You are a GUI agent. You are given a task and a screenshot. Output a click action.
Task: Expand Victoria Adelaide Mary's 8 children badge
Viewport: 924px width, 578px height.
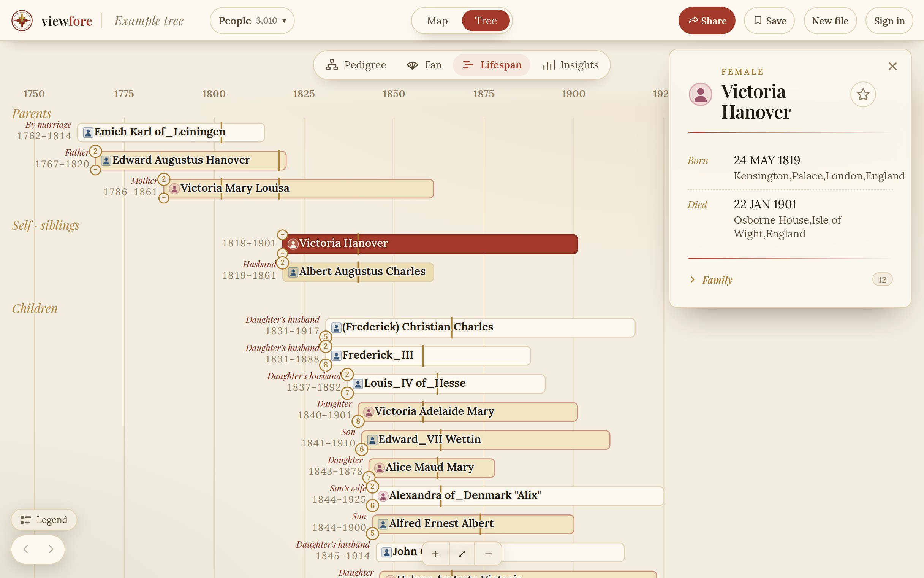[x=358, y=421]
